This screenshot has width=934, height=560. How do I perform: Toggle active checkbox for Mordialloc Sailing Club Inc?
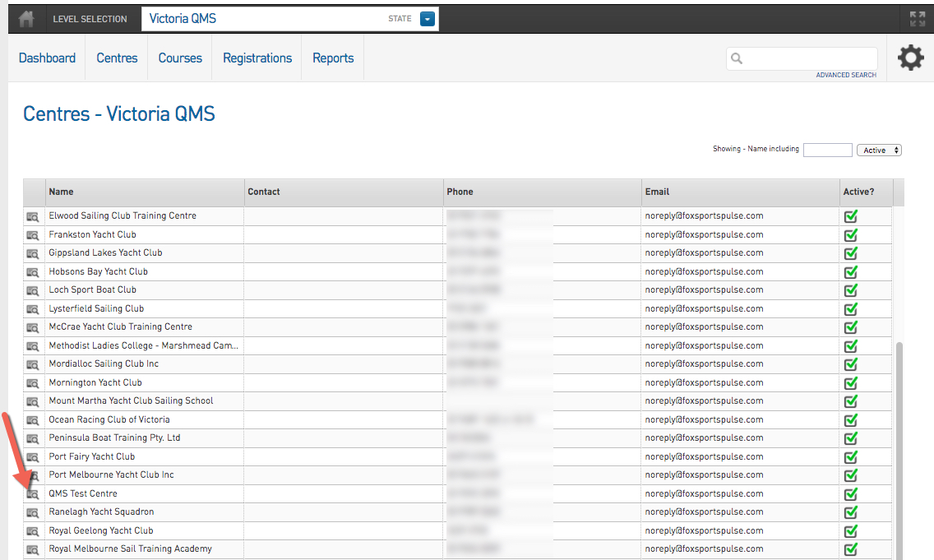click(851, 364)
